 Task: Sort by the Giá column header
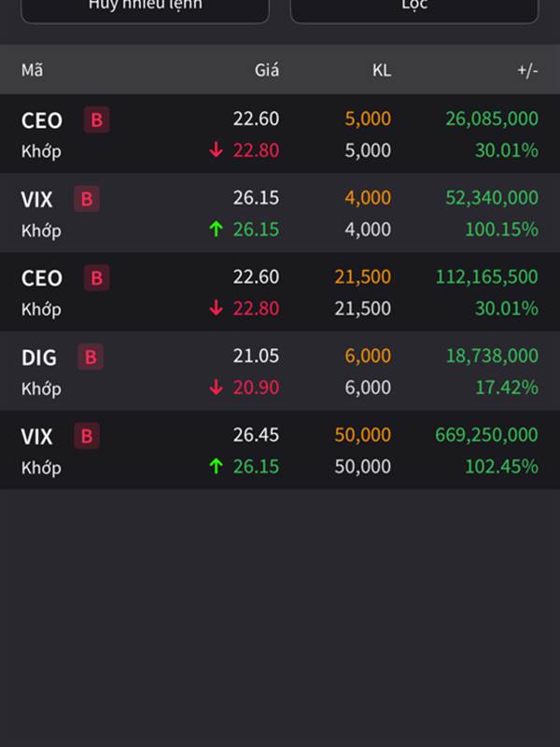pyautogui.click(x=267, y=70)
